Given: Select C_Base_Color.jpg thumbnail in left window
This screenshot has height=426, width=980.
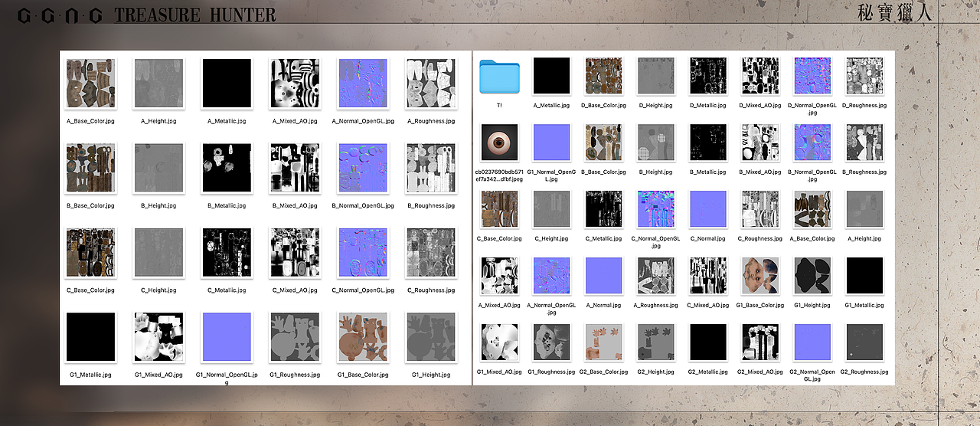Looking at the screenshot, I should (x=90, y=252).
